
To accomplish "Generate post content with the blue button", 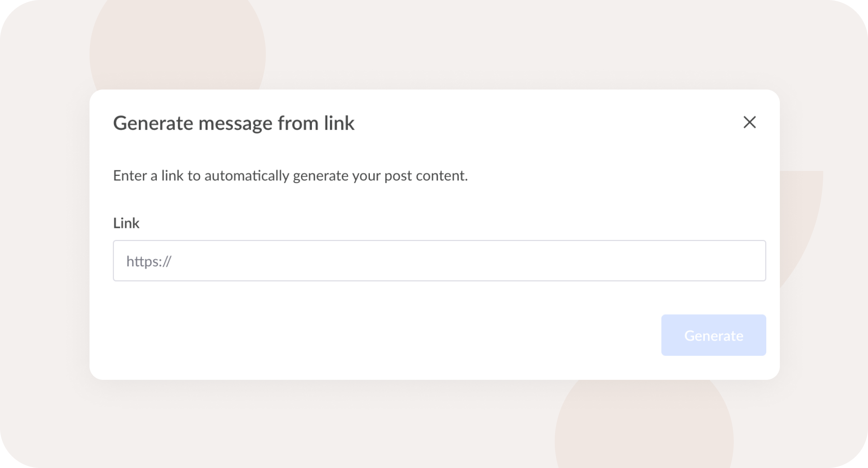I will click(x=713, y=335).
